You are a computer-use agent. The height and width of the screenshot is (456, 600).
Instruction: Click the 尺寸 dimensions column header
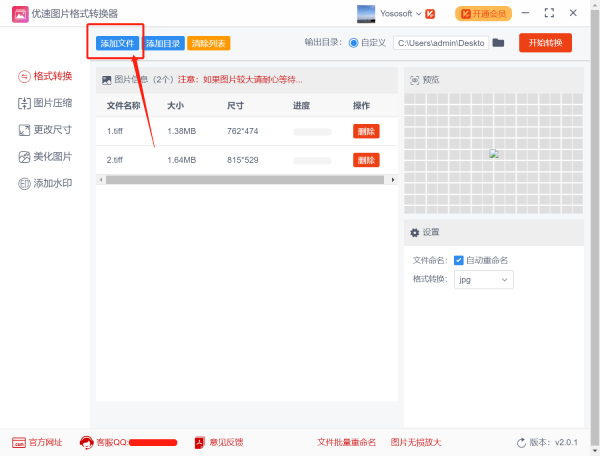point(235,106)
